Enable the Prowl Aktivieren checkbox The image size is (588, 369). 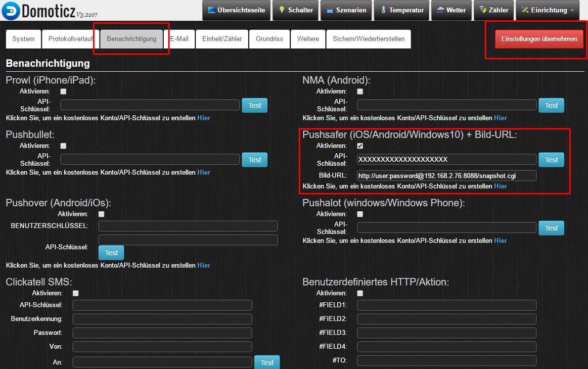click(x=63, y=92)
